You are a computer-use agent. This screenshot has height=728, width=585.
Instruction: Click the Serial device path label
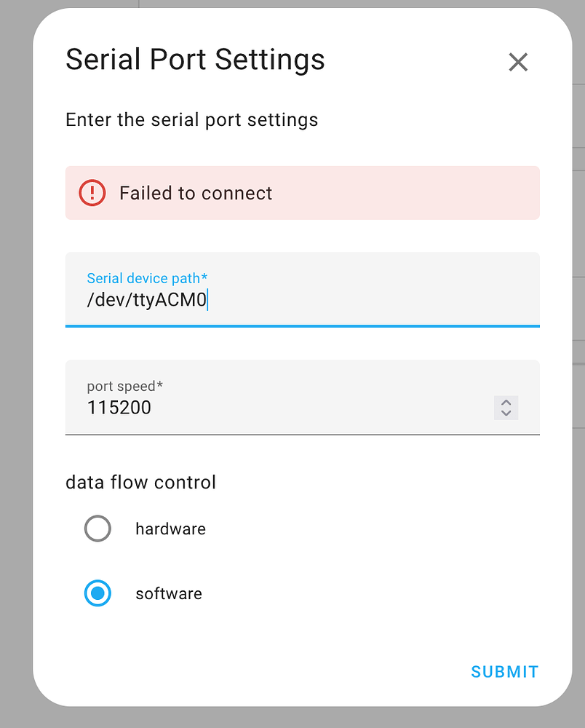147,278
